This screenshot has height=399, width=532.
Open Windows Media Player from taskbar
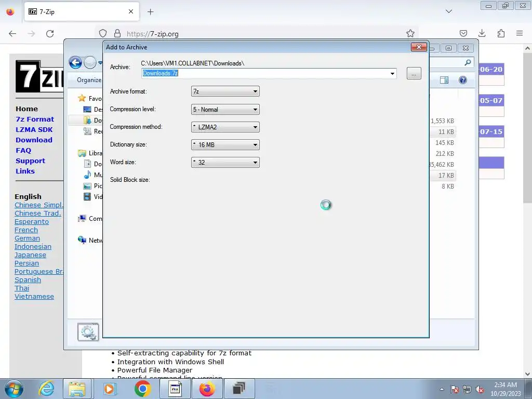tap(109, 389)
